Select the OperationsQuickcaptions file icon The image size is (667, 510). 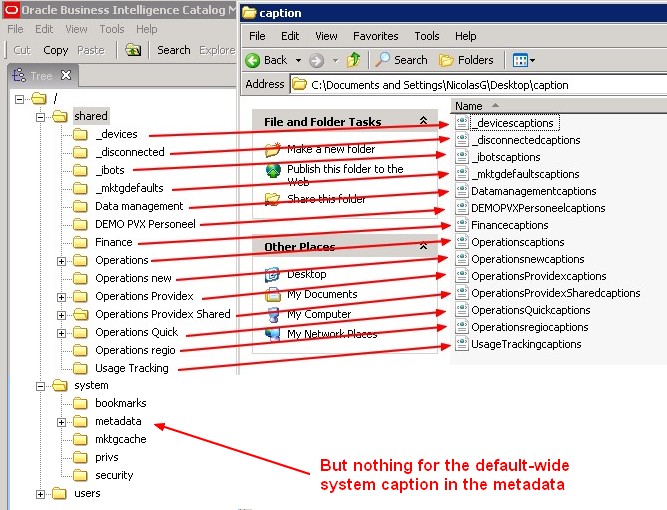pos(462,310)
